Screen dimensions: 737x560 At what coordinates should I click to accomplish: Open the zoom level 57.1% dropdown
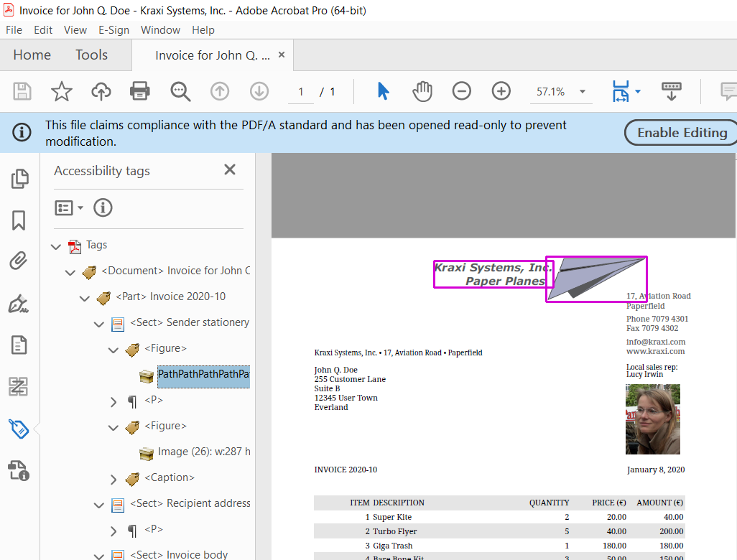[582, 92]
